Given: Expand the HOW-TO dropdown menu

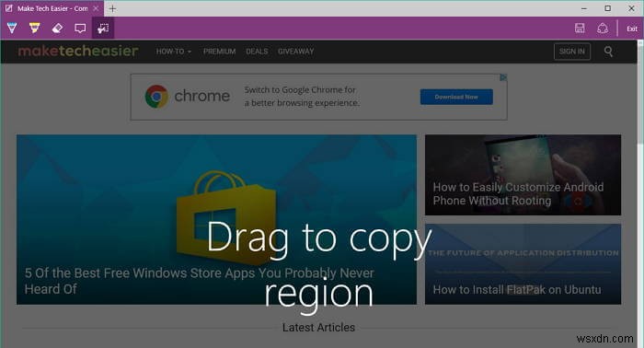Looking at the screenshot, I should [173, 52].
